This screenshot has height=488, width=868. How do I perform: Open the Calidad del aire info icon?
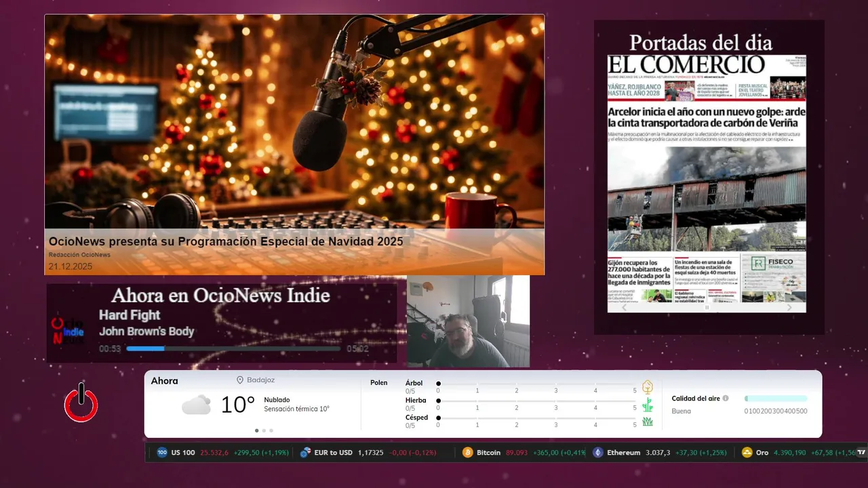[726, 399]
